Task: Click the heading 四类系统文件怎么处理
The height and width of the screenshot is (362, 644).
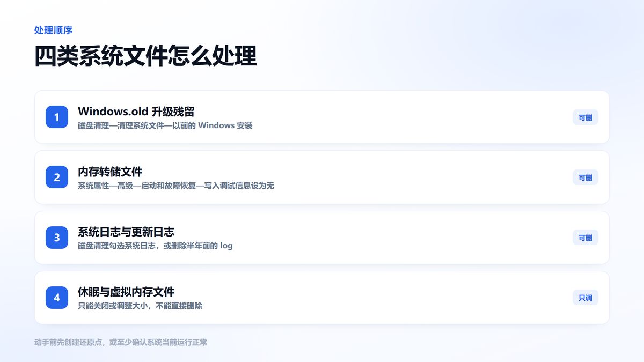Action: [x=145, y=56]
